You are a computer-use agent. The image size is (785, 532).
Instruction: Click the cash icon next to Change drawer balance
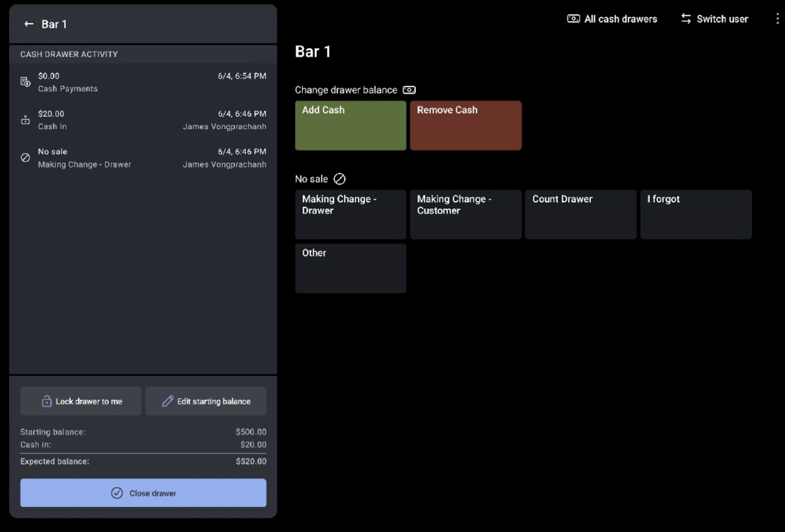point(409,90)
